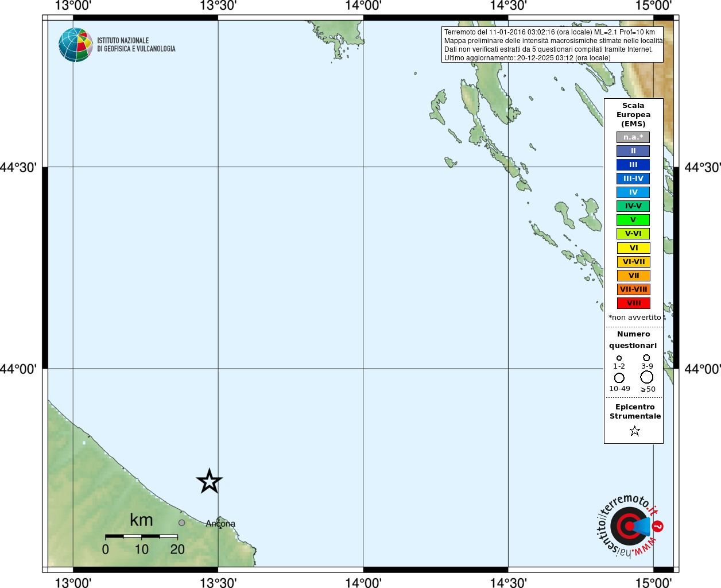Click the 20 mark on scale bar
Image resolution: width=721 pixels, height=588 pixels.
(x=177, y=550)
